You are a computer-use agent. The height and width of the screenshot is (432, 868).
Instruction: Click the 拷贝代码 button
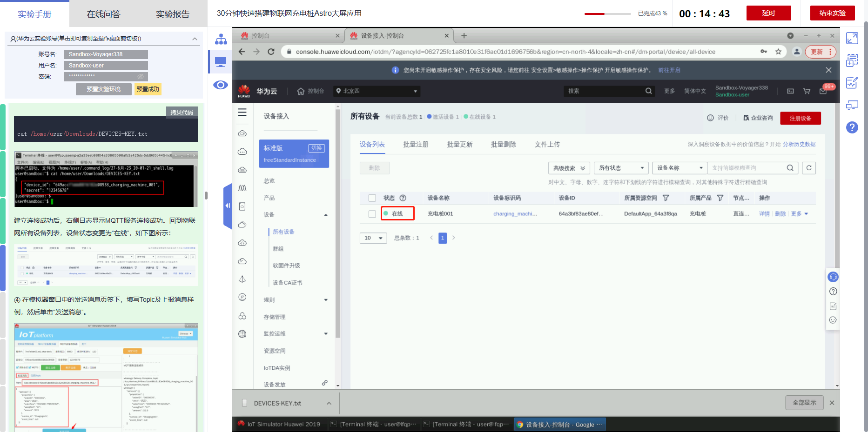pos(182,112)
